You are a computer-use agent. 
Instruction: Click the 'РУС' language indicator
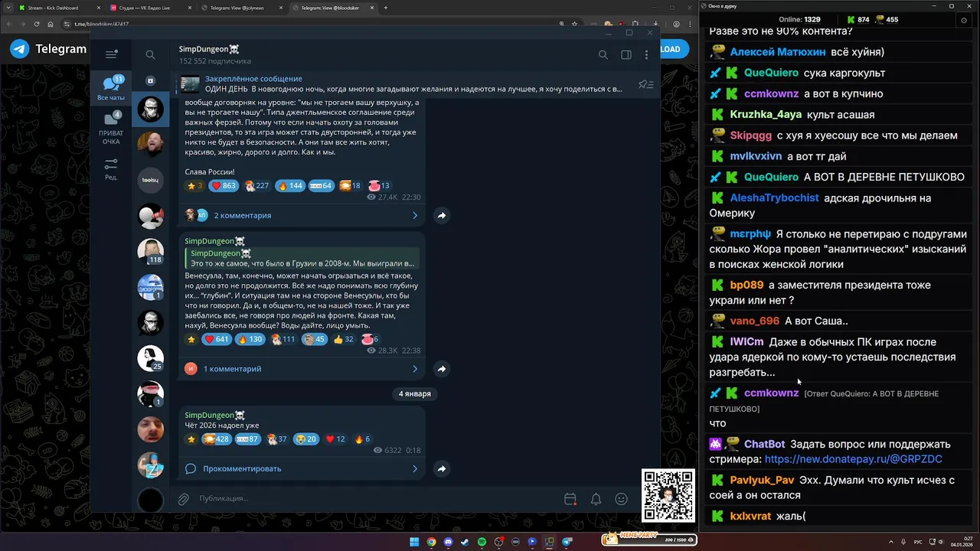[918, 542]
